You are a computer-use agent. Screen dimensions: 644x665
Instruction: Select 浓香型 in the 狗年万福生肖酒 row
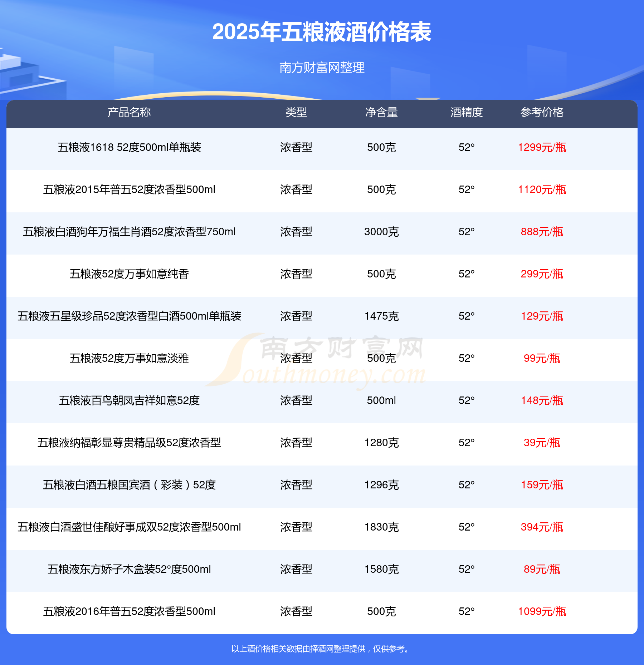(296, 232)
